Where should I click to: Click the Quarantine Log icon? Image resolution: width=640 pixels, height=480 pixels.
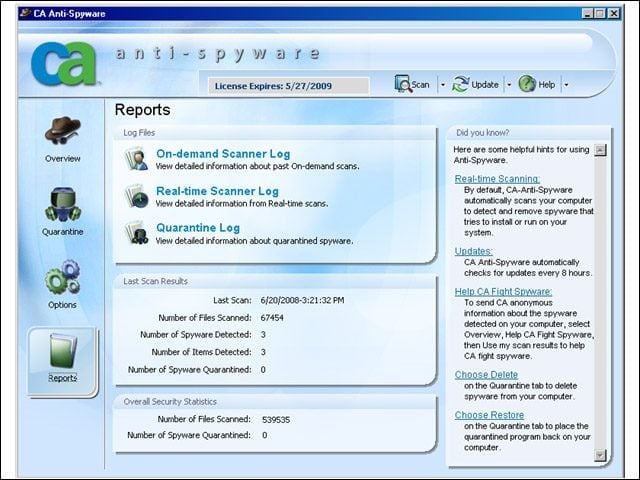click(x=136, y=233)
